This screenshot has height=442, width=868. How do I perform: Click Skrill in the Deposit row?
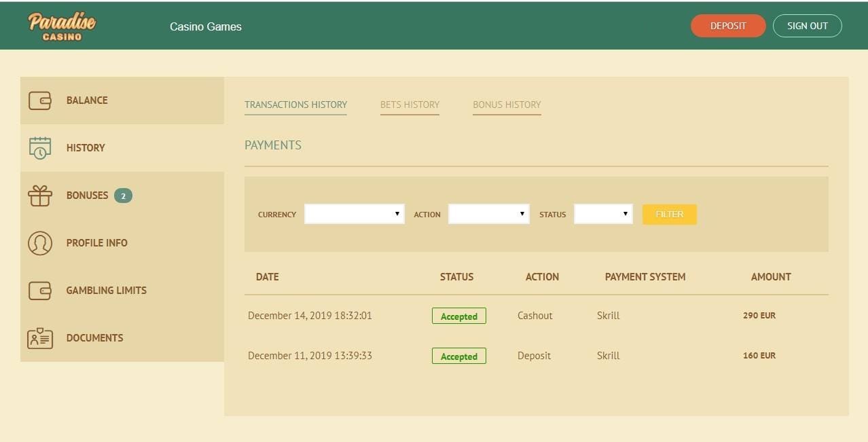tap(609, 356)
